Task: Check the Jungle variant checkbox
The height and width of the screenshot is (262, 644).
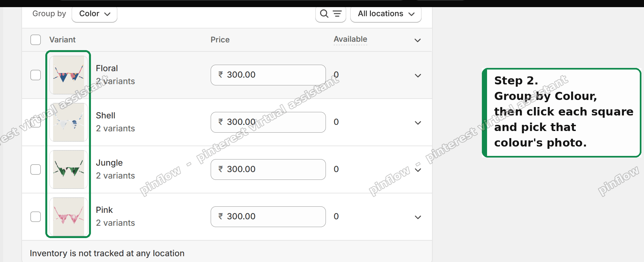Action: pyautogui.click(x=36, y=169)
